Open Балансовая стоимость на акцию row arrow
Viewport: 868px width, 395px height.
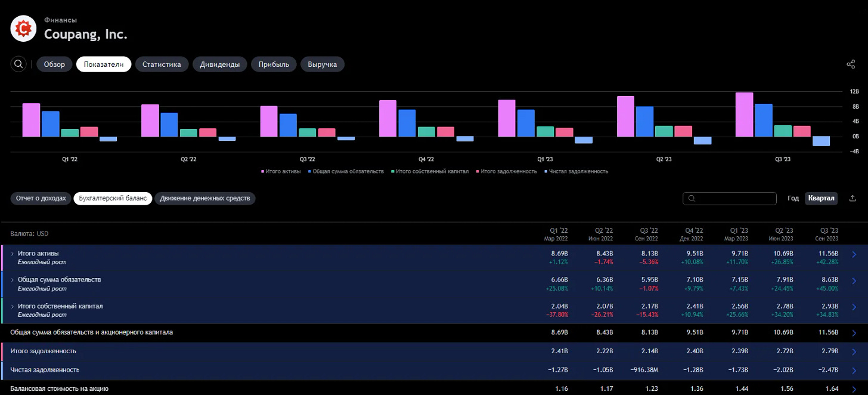(854, 389)
